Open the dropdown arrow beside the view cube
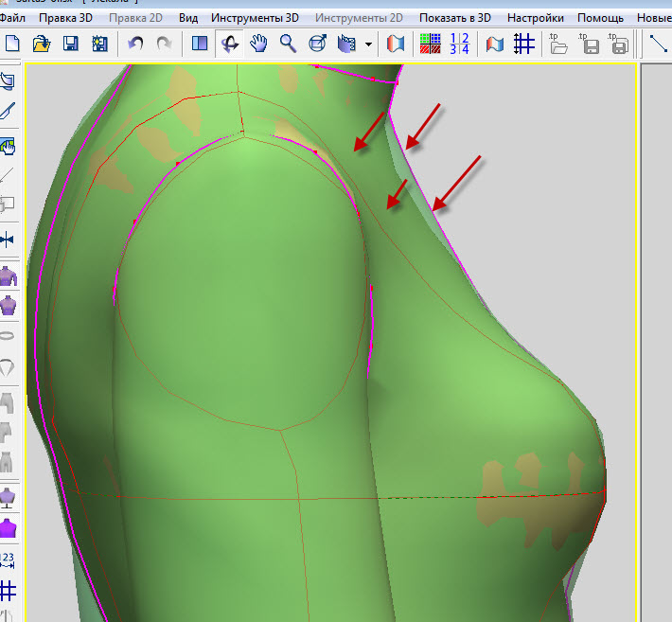Screen dimensions: 672x622 pyautogui.click(x=368, y=44)
